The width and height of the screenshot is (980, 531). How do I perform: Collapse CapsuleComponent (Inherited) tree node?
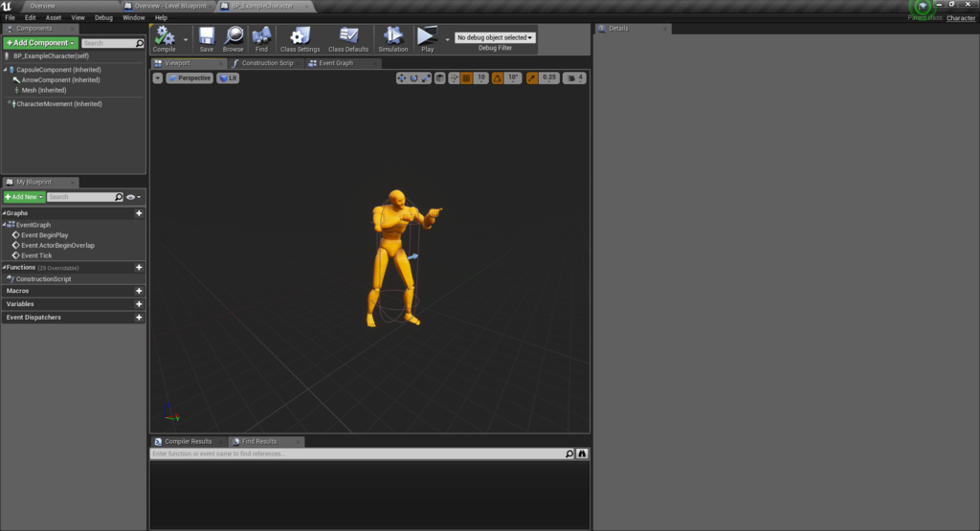pos(6,69)
